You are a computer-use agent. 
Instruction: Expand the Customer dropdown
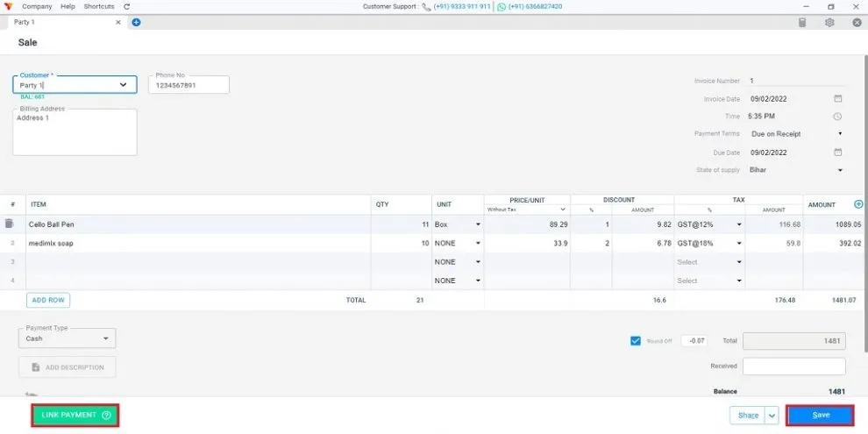123,85
